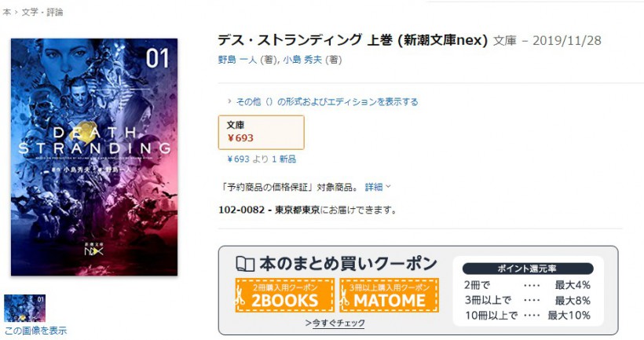Select the MATOME orange coupon
Screen dimensions: 644x340
389,295
